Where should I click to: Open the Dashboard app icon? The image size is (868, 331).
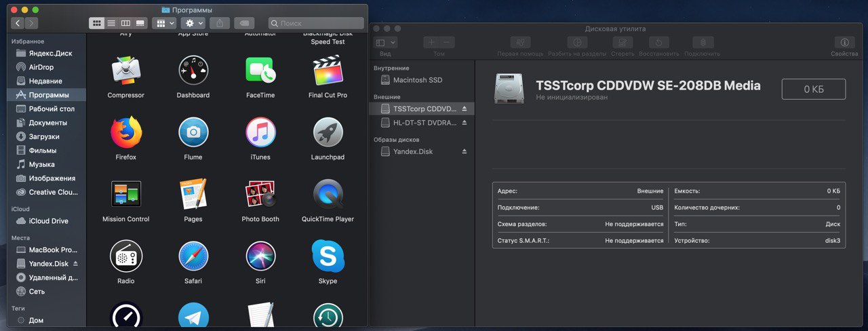193,71
